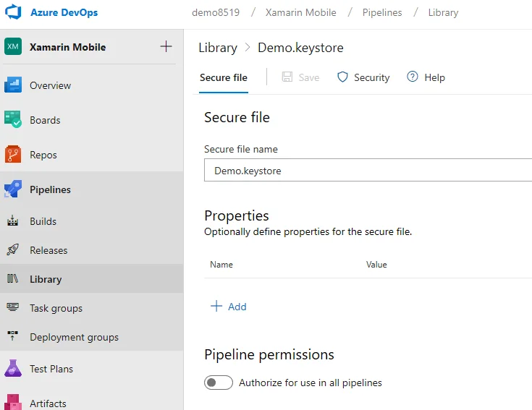Select the Secure file tab
532x410 pixels.
[224, 77]
